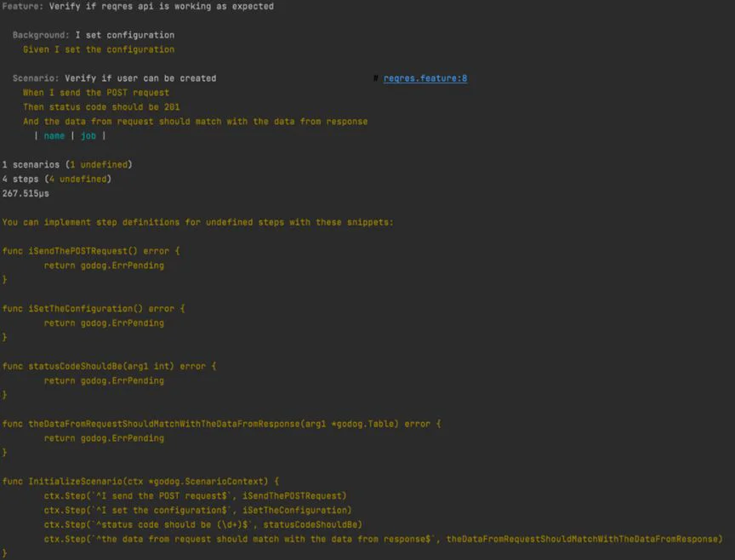Click the 'job' table header cell
Screen dimensions: 735x560
pos(88,136)
